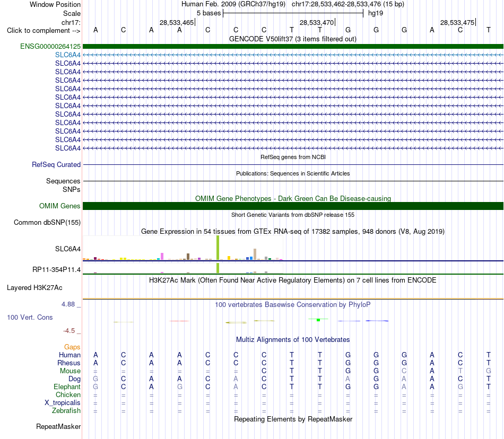Click the 100 Vert. Cons label
This screenshot has height=439, width=504.
point(30,317)
